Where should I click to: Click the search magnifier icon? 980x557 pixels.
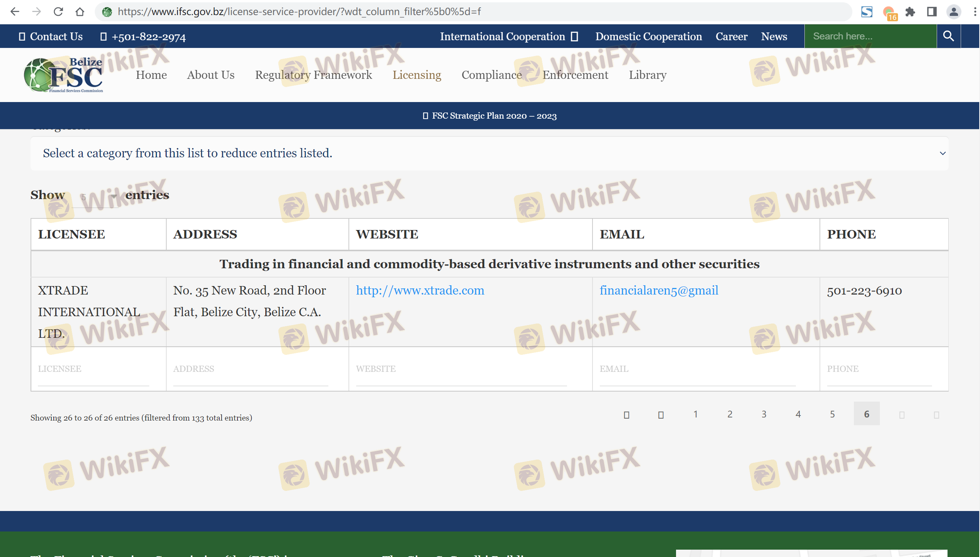(948, 36)
